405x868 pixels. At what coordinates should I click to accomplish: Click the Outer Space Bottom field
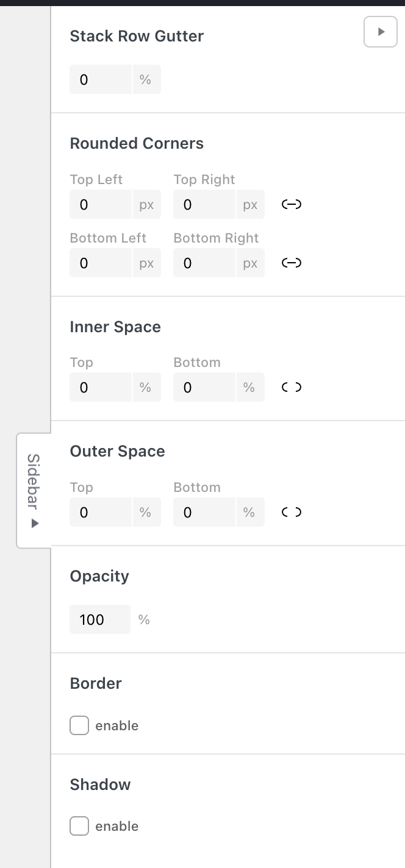[x=204, y=513]
